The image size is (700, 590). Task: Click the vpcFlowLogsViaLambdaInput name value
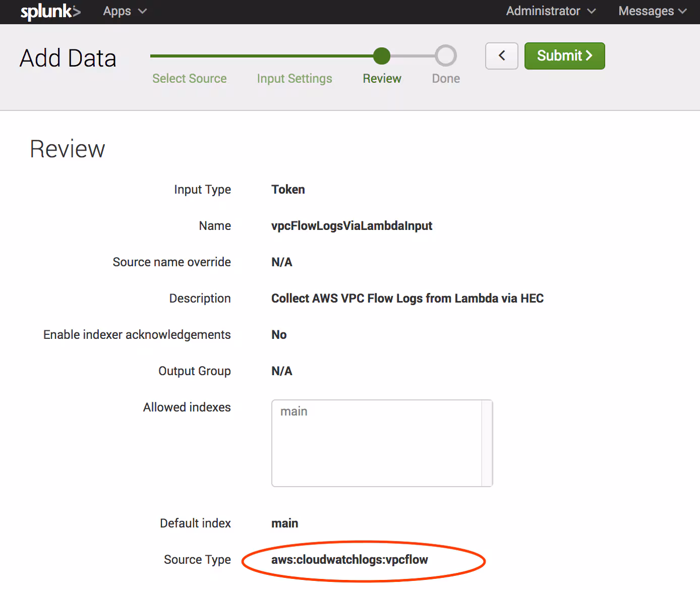352,225
